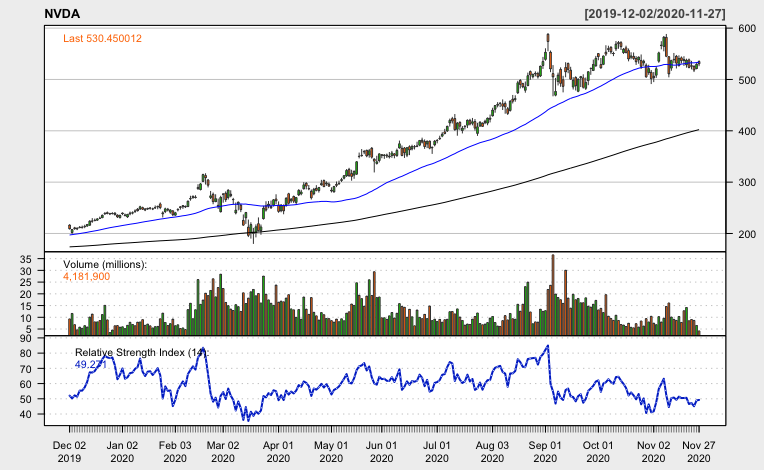The height and width of the screenshot is (470, 764).
Task: Click the 20 volume axis label
Action: tap(25, 294)
